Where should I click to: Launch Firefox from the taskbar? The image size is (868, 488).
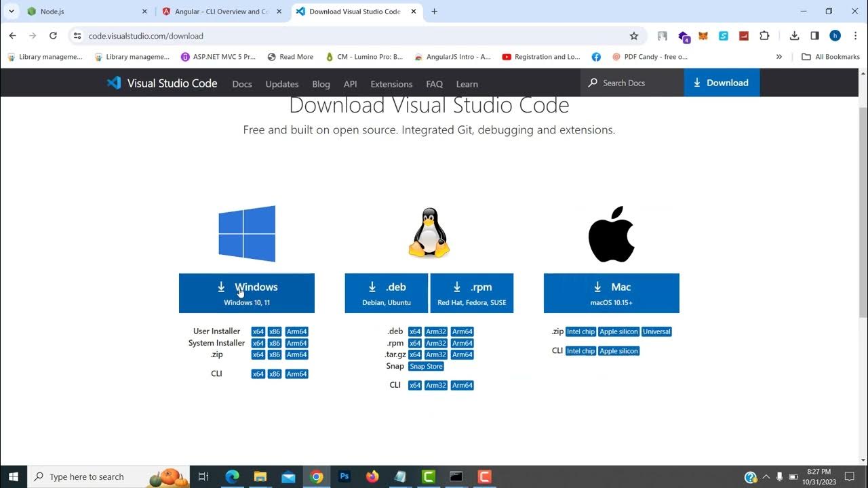pos(372,476)
